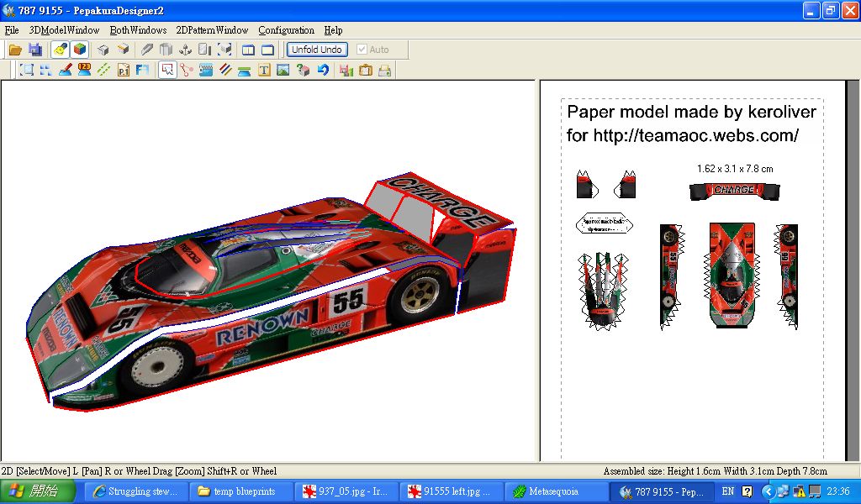Click the blue undo arrow icon
861x504 pixels.
tap(323, 71)
